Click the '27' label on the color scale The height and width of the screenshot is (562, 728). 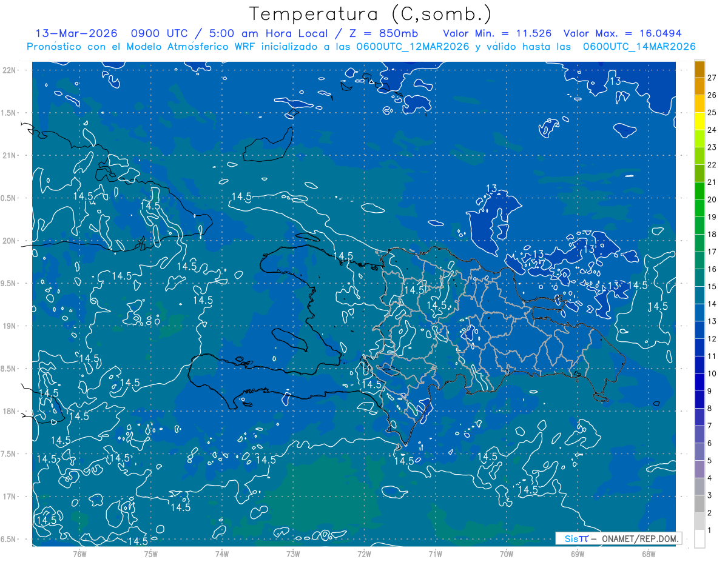712,78
